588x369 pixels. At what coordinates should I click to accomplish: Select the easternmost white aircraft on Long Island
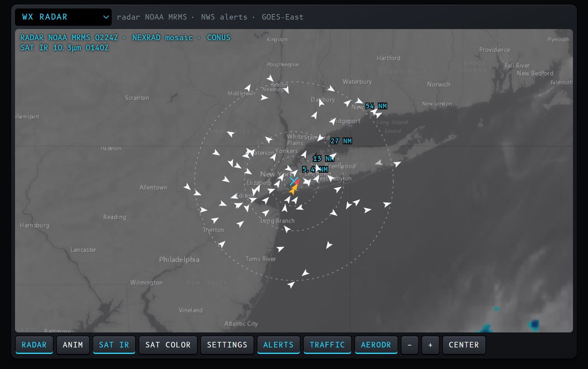click(397, 164)
